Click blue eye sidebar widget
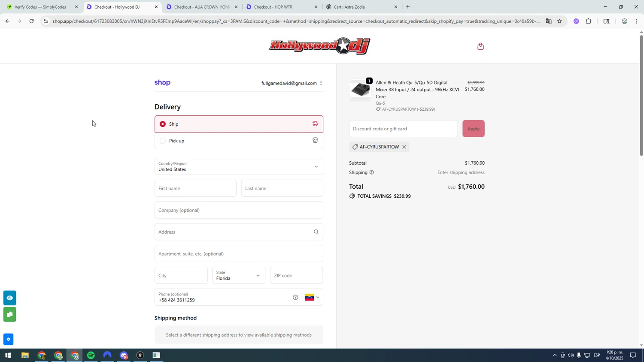The width and height of the screenshot is (644, 362). point(9,298)
